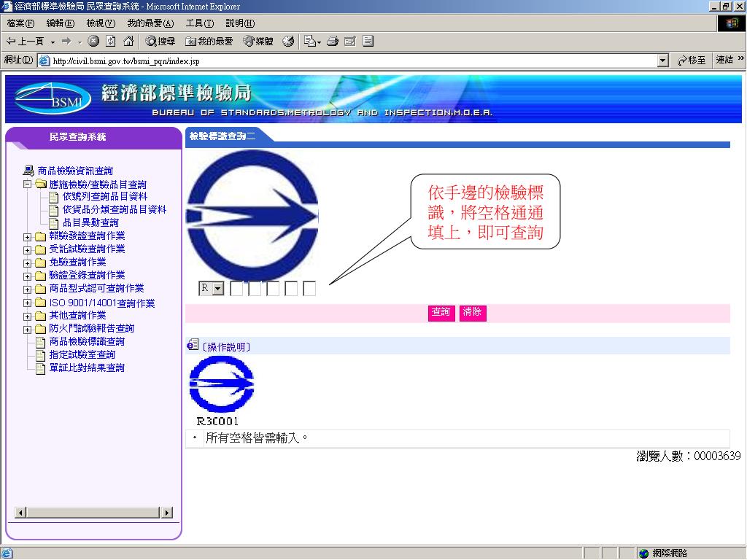Open the back button history dropdown arrow
This screenshot has height=560, width=747.
[53, 42]
